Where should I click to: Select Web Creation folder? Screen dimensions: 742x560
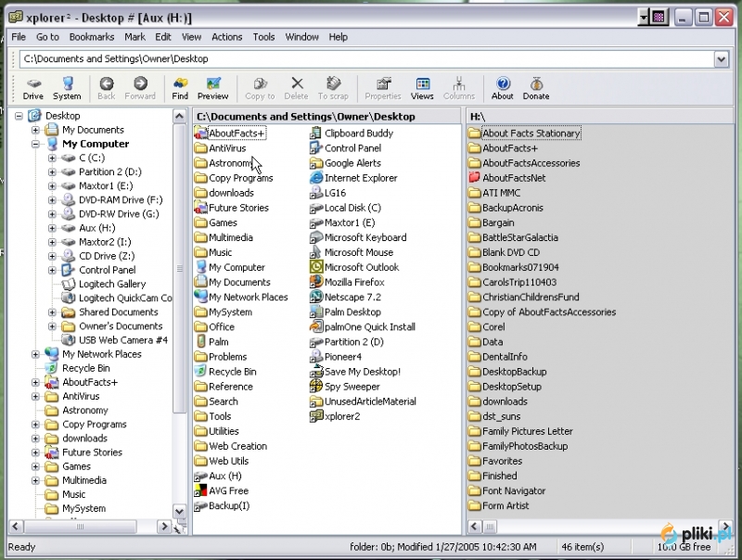point(231,446)
